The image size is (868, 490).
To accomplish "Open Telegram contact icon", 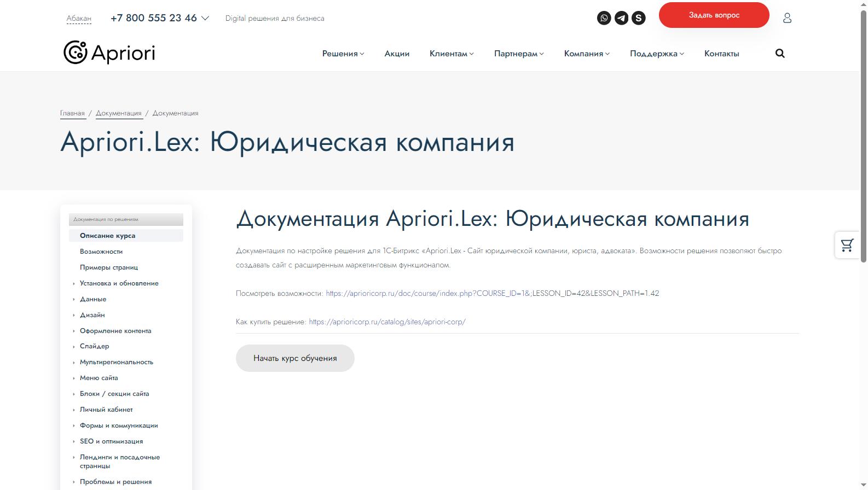I will 621,18.
